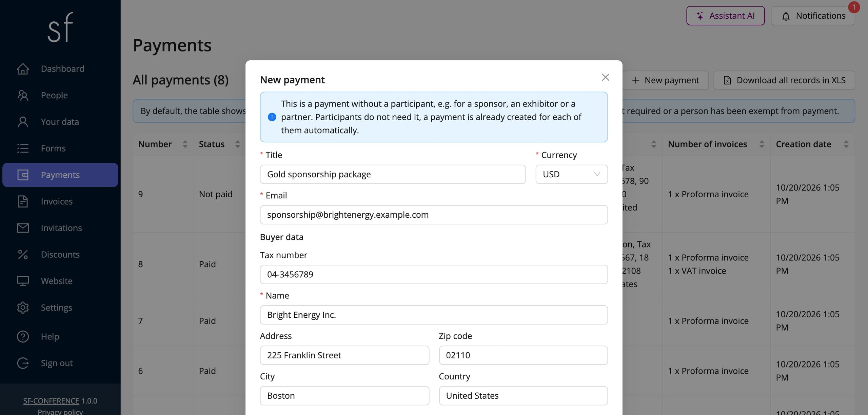The width and height of the screenshot is (868, 415).
Task: Click the XLS file icon
Action: [x=727, y=80]
